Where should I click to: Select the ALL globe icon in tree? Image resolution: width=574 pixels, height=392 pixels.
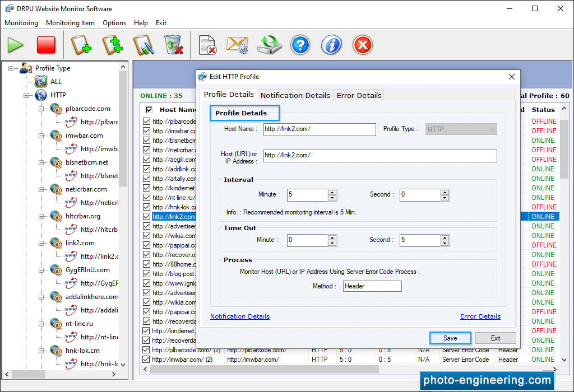coord(41,81)
